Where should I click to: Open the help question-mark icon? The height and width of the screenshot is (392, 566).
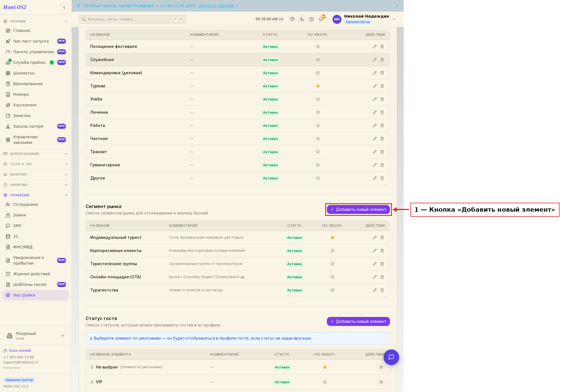pos(311,19)
